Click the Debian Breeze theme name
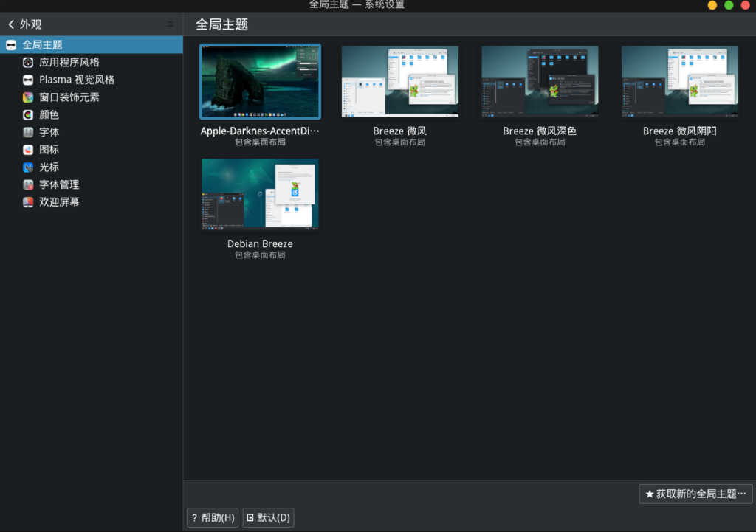Screen dimensions: 756x532 click(x=260, y=243)
